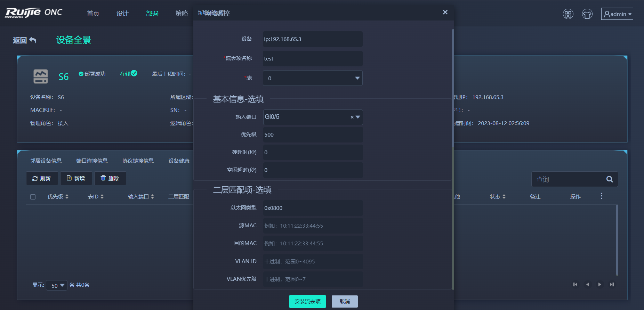Open the 策略 menu

coord(182,14)
